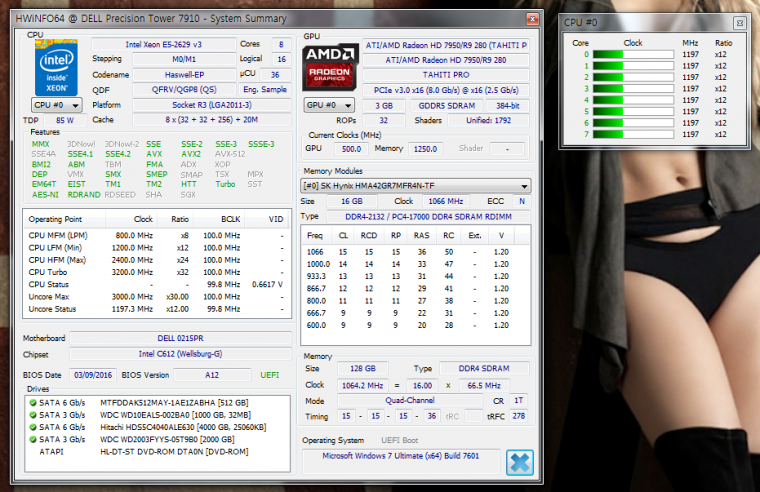The height and width of the screenshot is (492, 760).
Task: Select the Intel Xeon E5-2629 v3 name field
Action: point(163,45)
